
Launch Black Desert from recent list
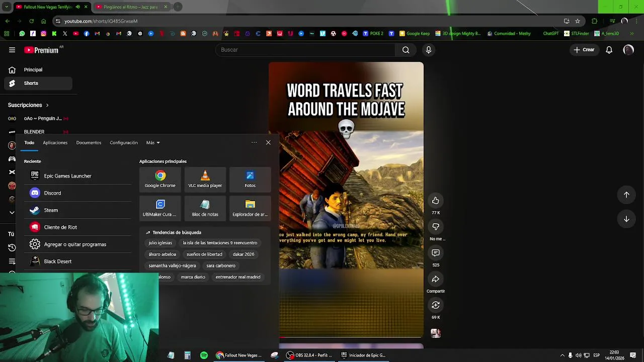tap(77, 261)
